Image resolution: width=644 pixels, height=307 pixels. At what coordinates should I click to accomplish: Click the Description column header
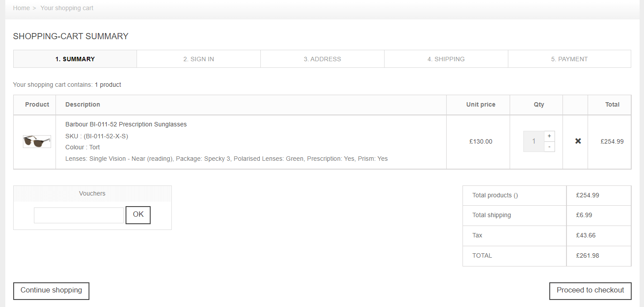point(82,104)
